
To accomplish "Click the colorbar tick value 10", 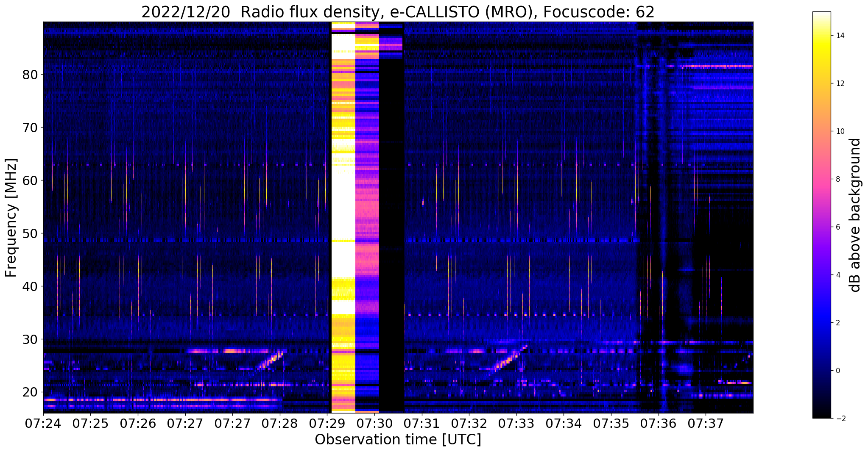I will (x=840, y=131).
